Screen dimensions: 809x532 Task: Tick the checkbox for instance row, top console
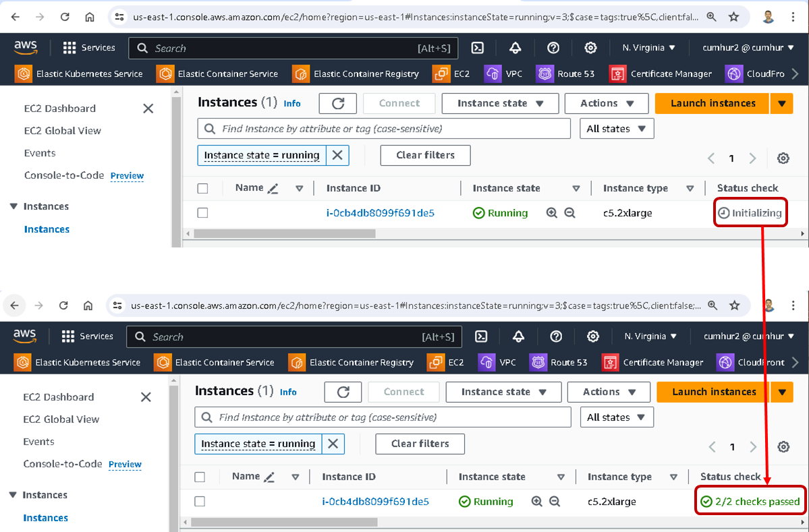click(202, 213)
